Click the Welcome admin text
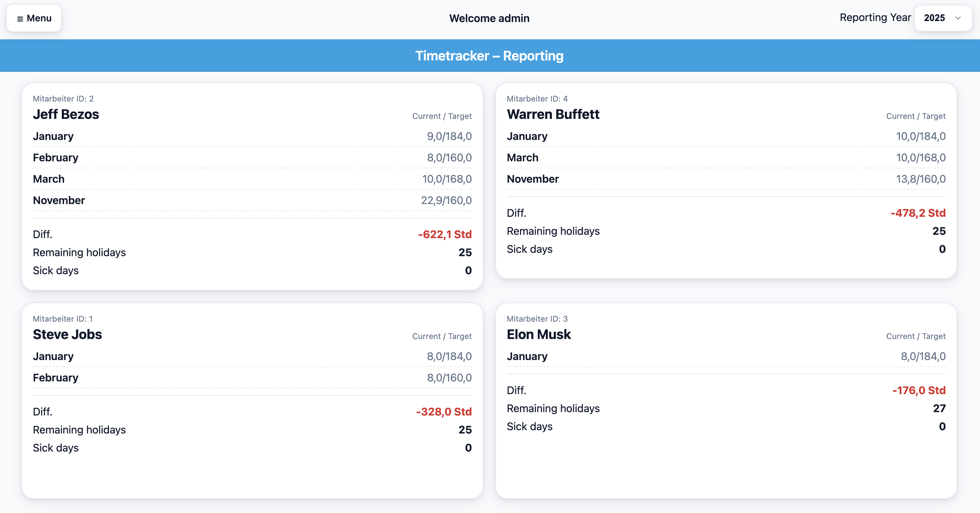Screen dimensions: 980x513 click(x=489, y=18)
